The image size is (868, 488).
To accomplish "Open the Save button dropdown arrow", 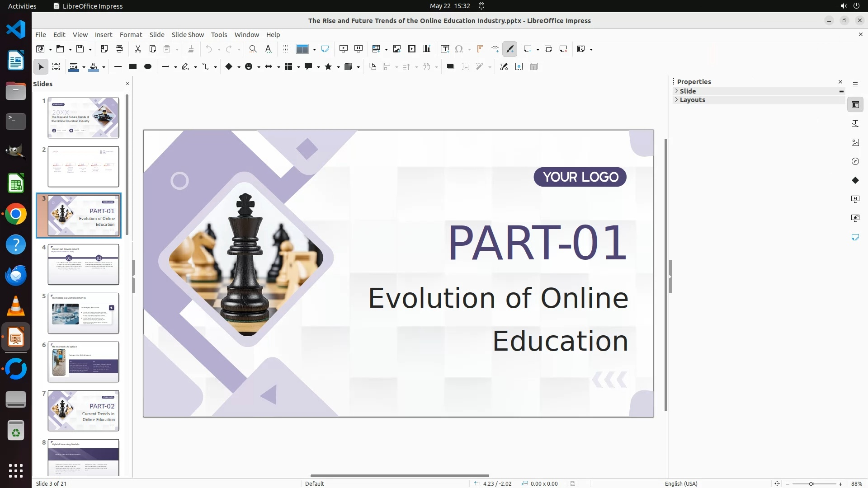I will click(90, 49).
